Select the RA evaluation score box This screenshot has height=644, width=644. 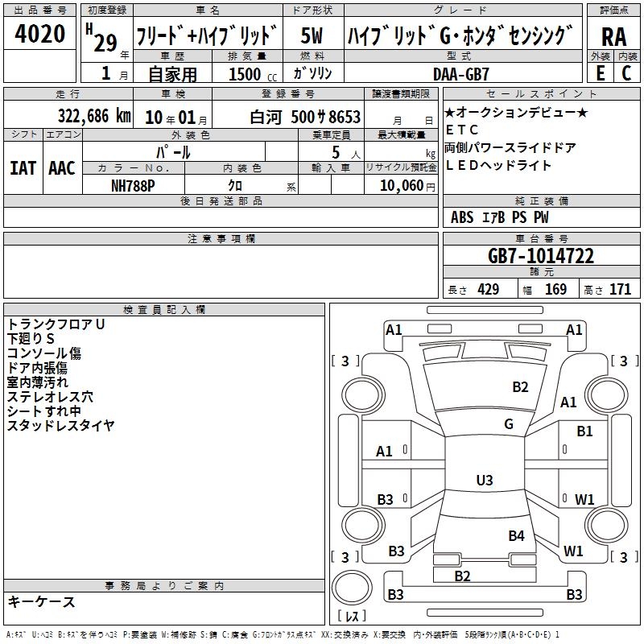613,36
